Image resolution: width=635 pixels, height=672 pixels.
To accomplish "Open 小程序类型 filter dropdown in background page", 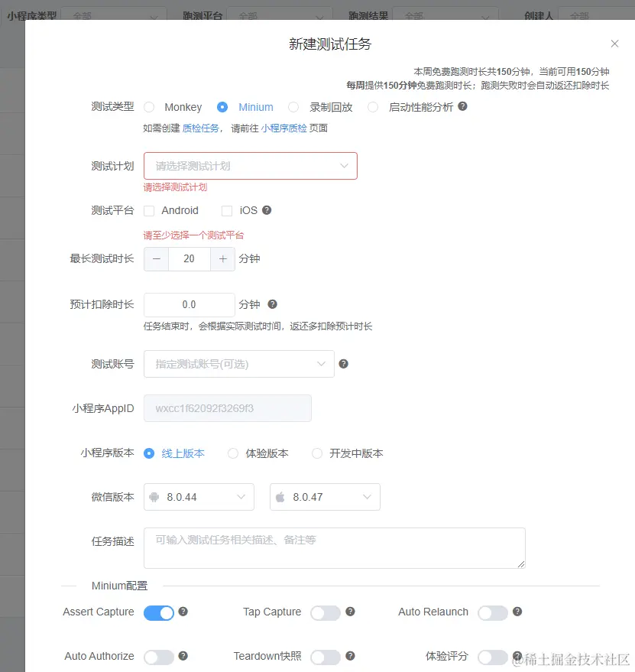I will [114, 14].
